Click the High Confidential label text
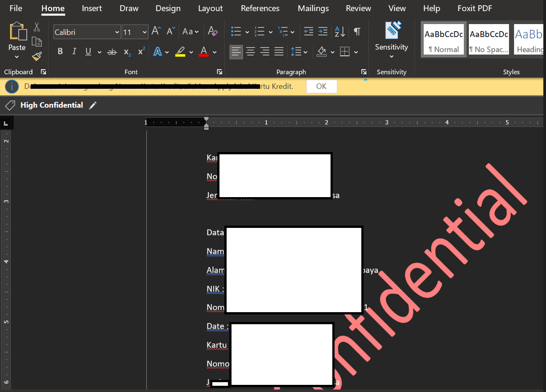The height and width of the screenshot is (392, 546). click(52, 105)
